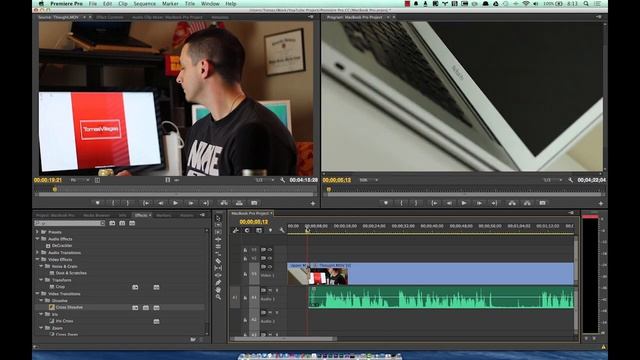Collapse the Video Transitions folder
The height and width of the screenshot is (360, 640).
tap(38, 293)
